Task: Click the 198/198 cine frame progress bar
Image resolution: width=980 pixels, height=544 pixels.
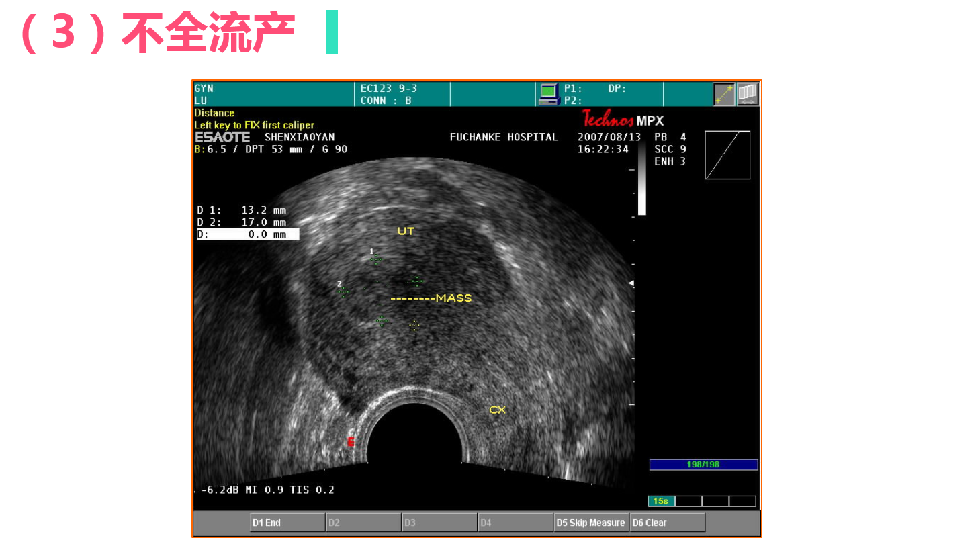Action: (x=703, y=465)
